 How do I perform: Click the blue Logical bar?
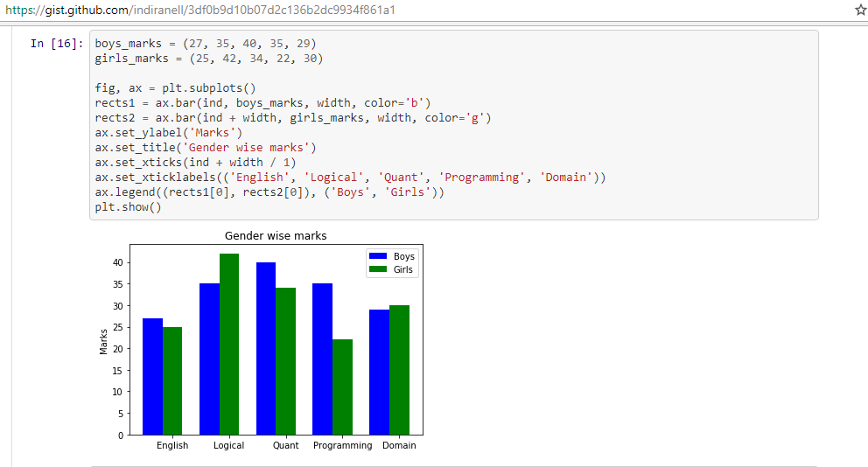[x=209, y=359]
